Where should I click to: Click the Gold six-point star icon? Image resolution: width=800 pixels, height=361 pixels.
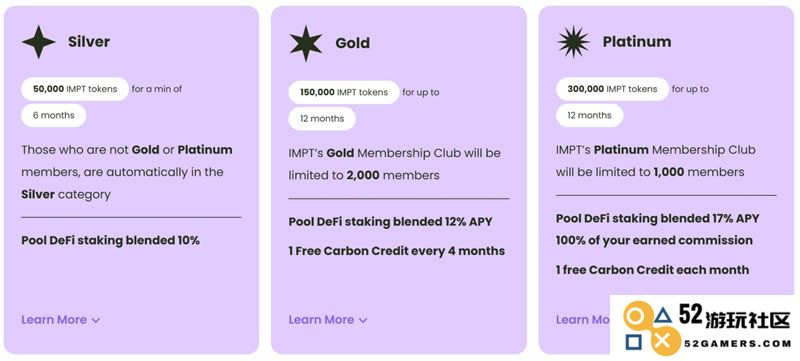306,43
